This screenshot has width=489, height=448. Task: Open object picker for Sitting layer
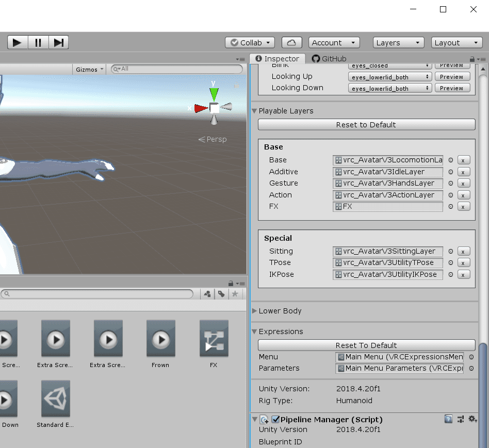pyautogui.click(x=451, y=251)
